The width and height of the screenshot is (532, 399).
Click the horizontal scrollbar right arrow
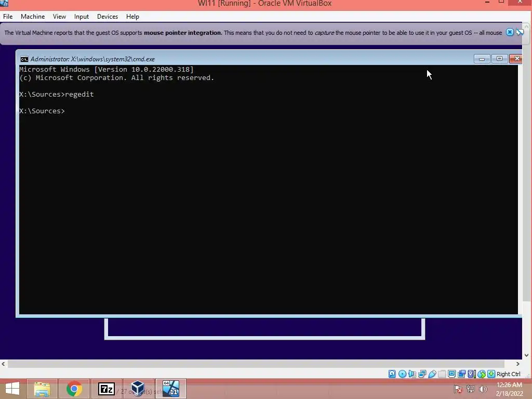tap(517, 364)
